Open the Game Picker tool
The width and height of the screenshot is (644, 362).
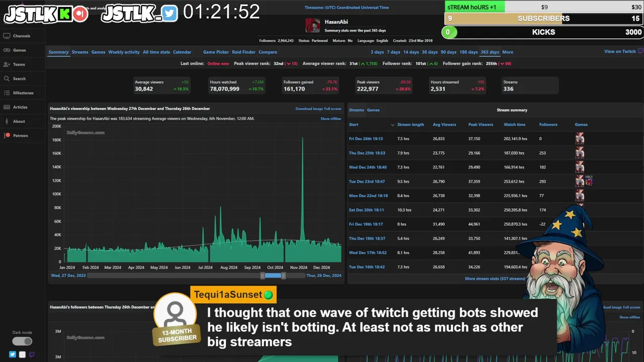216,52
